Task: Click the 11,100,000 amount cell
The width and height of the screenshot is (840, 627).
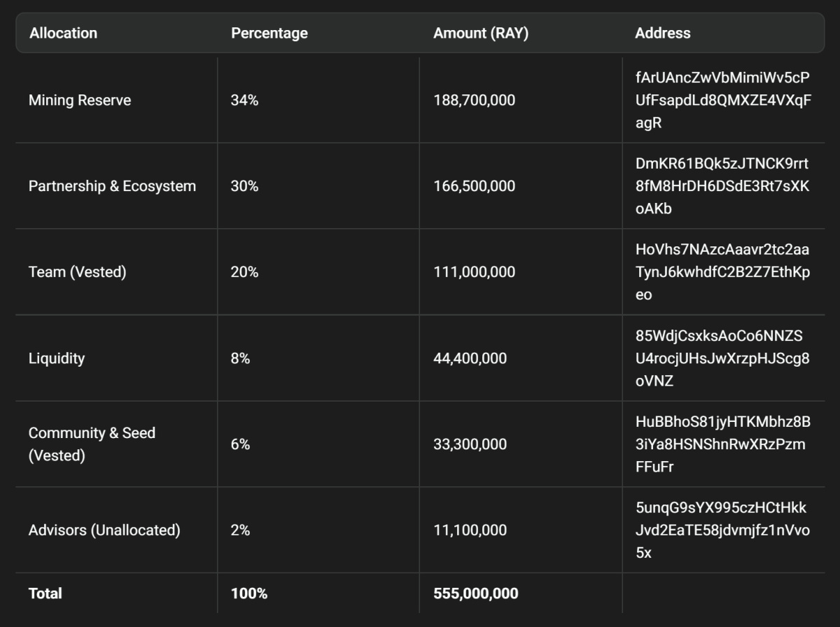Action: click(470, 530)
